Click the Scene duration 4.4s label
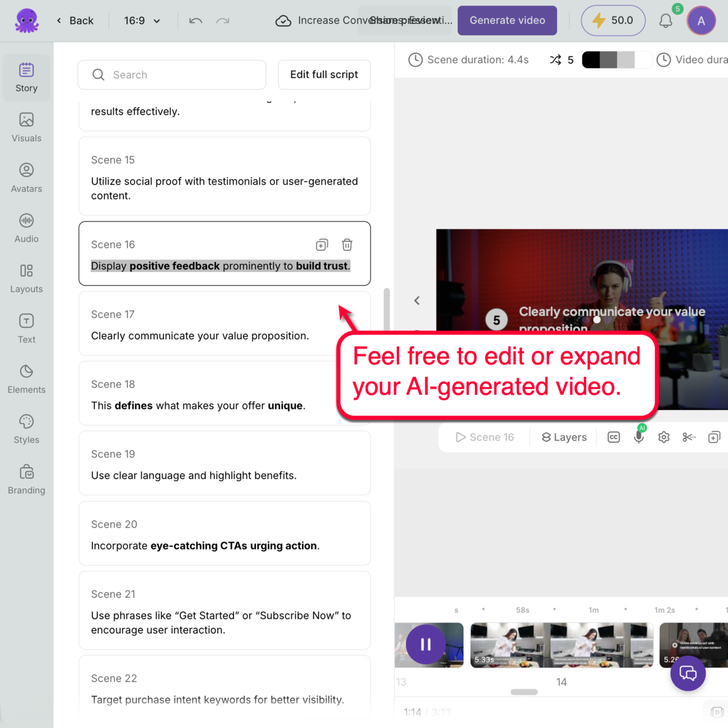 point(478,59)
